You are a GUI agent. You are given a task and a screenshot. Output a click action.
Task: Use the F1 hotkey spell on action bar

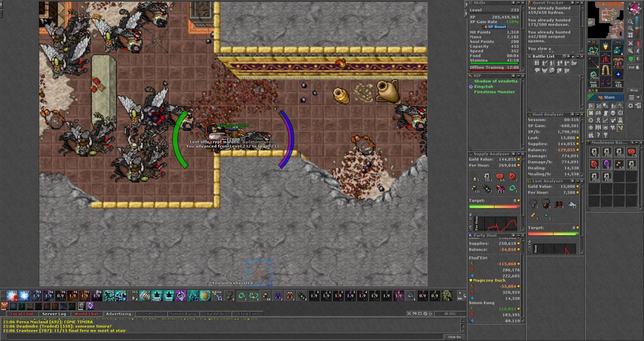tap(12, 296)
